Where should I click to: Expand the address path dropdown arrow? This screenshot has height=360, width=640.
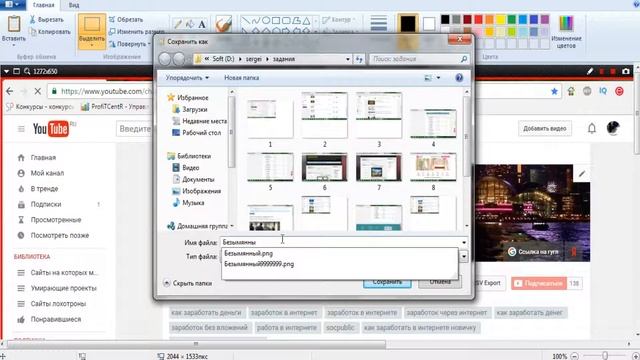pyautogui.click(x=348, y=59)
